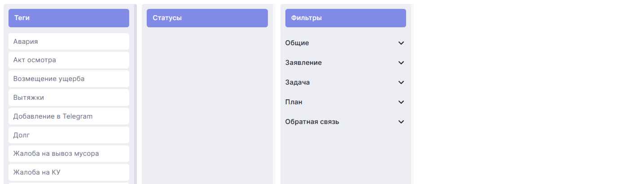
Task: Click the Теги panel header
Action: pyautogui.click(x=69, y=18)
